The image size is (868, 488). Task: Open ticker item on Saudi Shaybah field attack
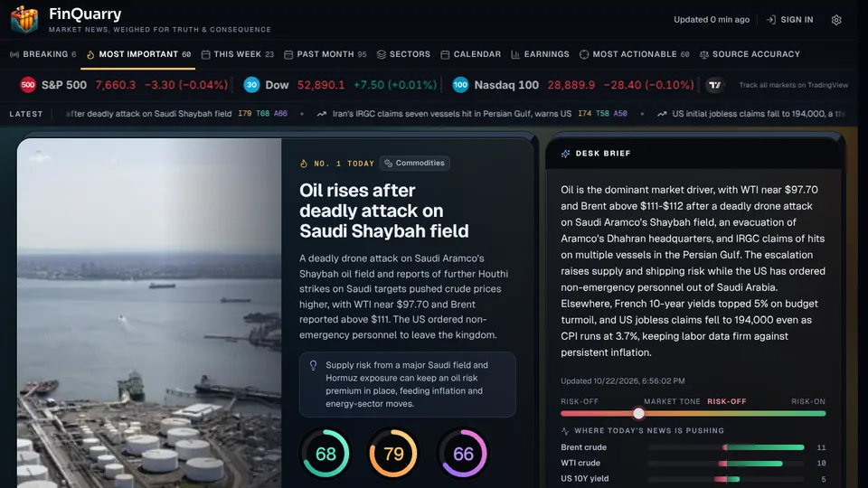[x=176, y=114]
